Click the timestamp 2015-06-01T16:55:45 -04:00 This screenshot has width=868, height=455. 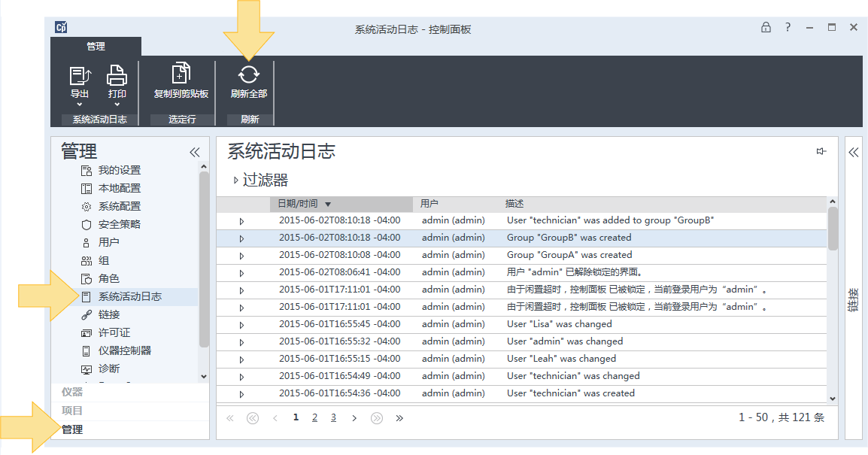pyautogui.click(x=339, y=324)
